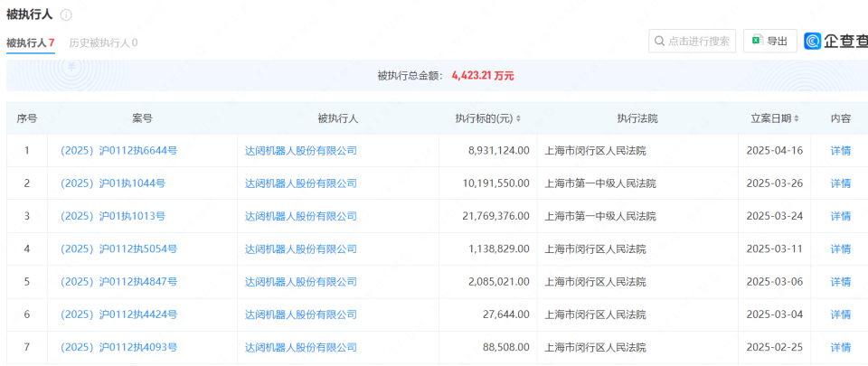This screenshot has width=868, height=366.
Task: Select the amount 2,085,021.00
Action: pyautogui.click(x=499, y=282)
